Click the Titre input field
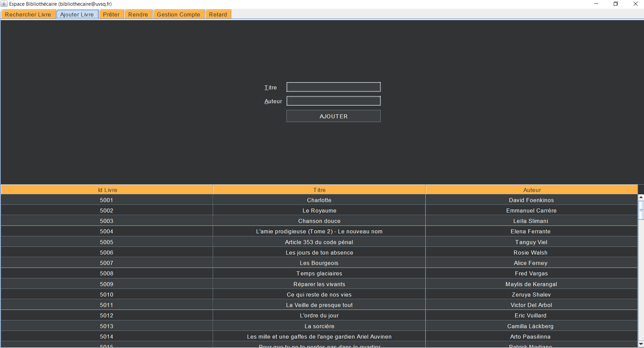 point(333,87)
